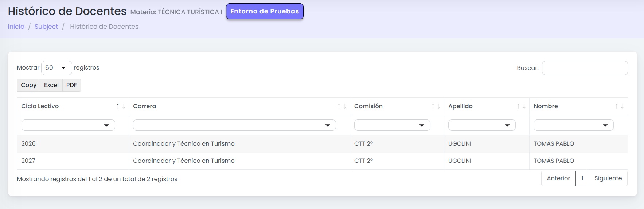Sort table by Apellido column
644x209 pixels.
click(487, 106)
